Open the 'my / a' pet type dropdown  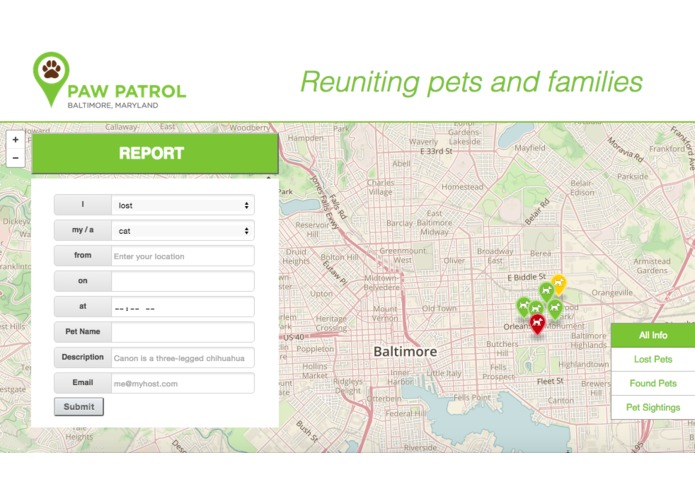(x=183, y=231)
